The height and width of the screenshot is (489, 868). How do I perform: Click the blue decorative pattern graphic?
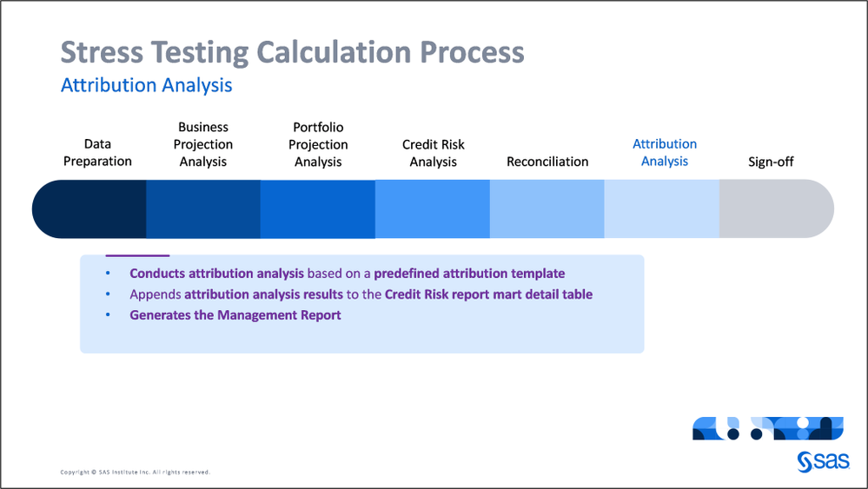(767, 428)
